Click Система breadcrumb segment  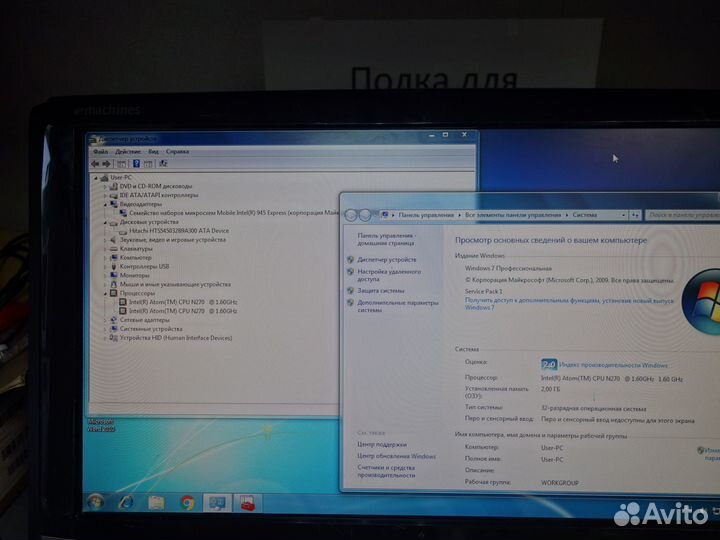point(585,215)
